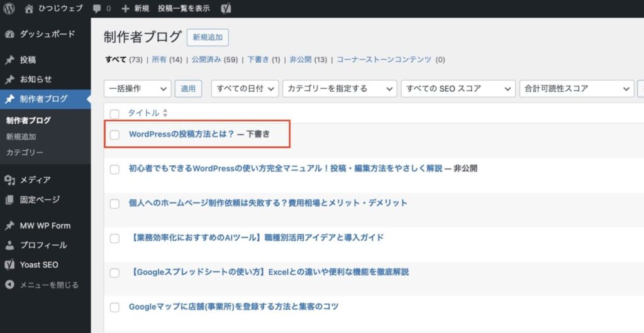Check the 個人へのホームページ制作依頼 row checkbox

pos(114,204)
